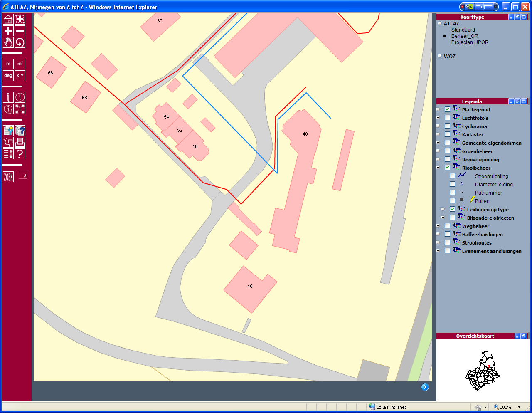Enable the Luchtfoto's layer checkbox

coord(447,118)
